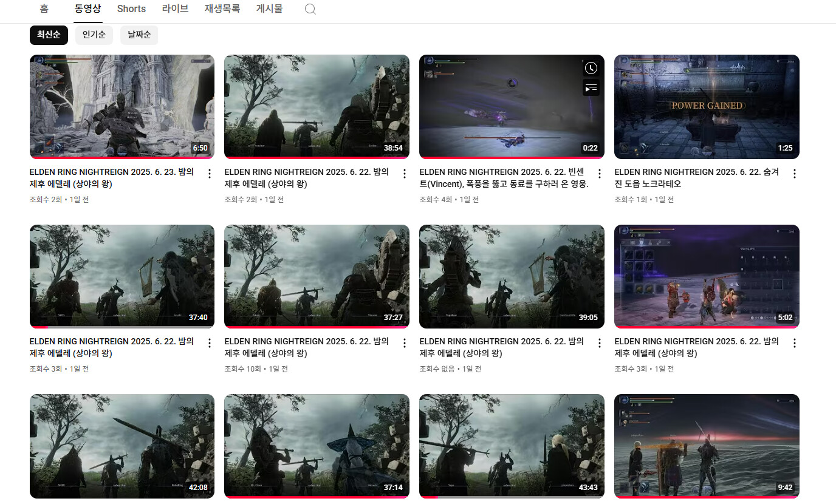This screenshot has width=836, height=504.
Task: Open three-dot menu for the 5:02 video
Action: point(795,344)
